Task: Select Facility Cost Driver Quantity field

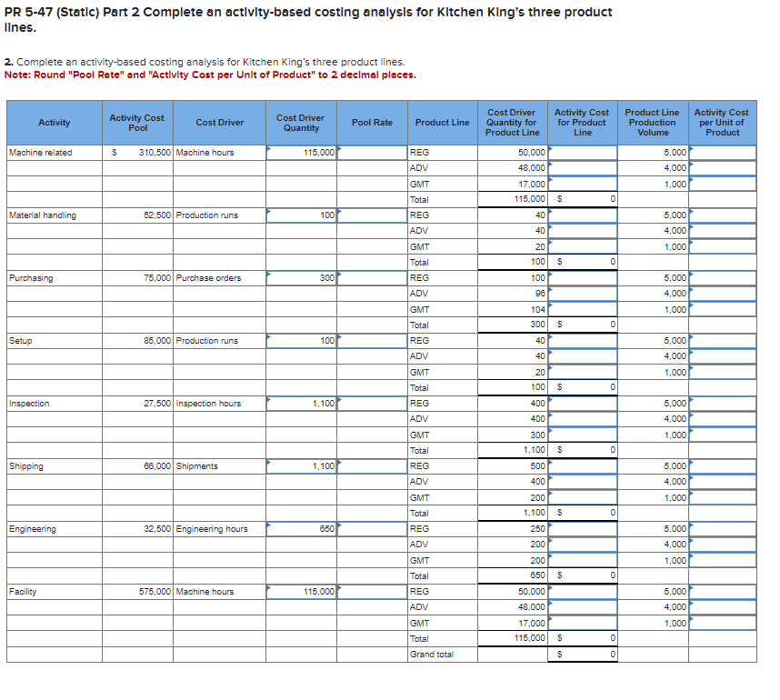Action: (302, 592)
